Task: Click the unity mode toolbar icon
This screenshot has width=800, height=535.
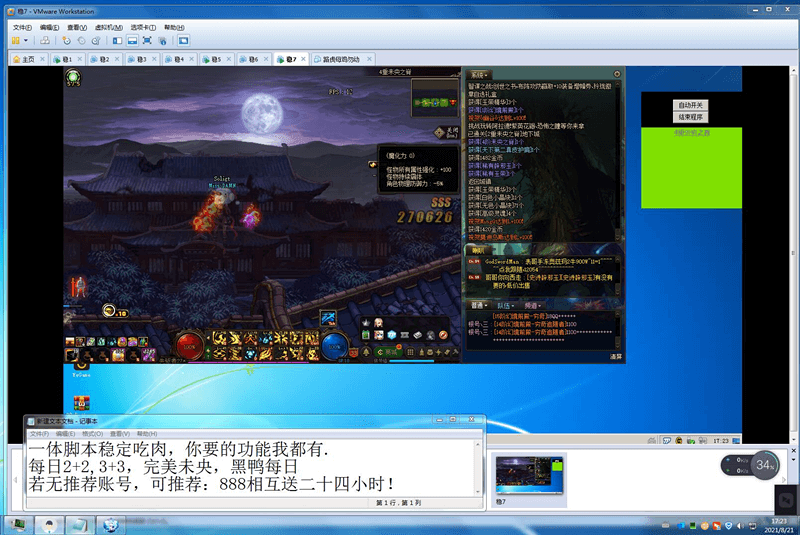Action: point(162,40)
